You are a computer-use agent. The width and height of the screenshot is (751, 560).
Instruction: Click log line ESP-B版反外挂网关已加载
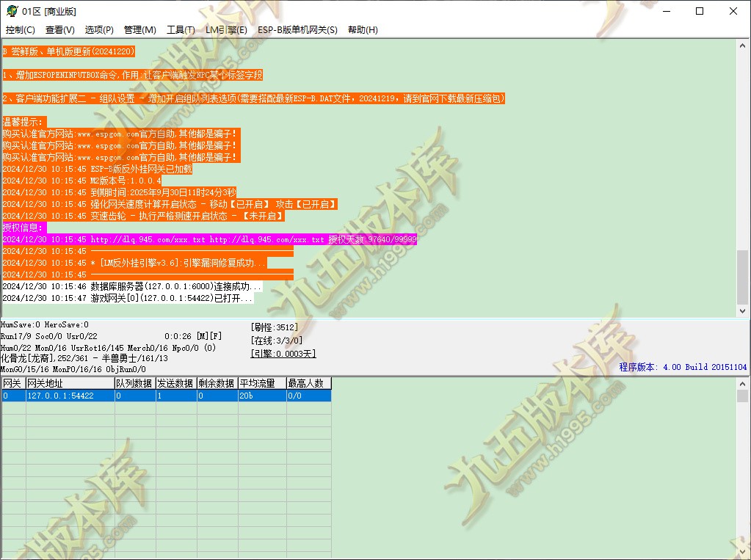97,169
